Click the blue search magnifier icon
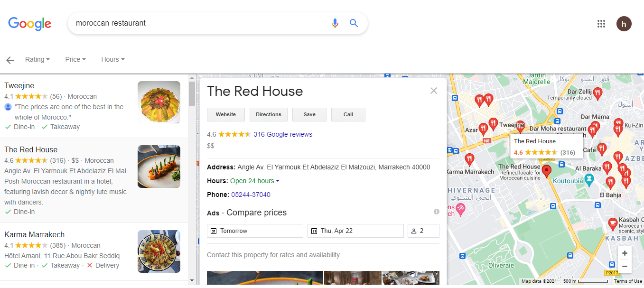This screenshot has height=288, width=644. (x=354, y=23)
